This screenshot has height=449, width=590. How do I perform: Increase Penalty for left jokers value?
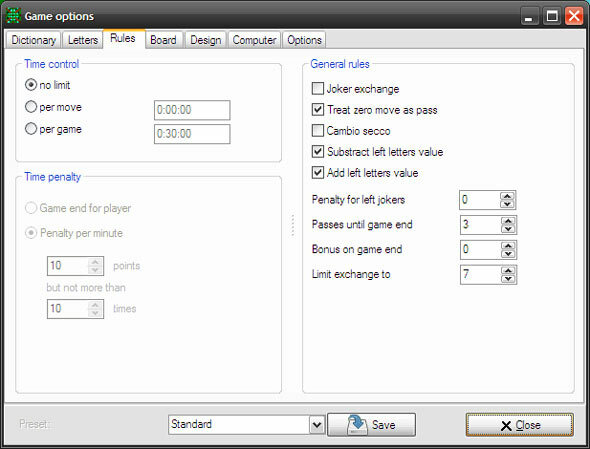click(x=507, y=196)
